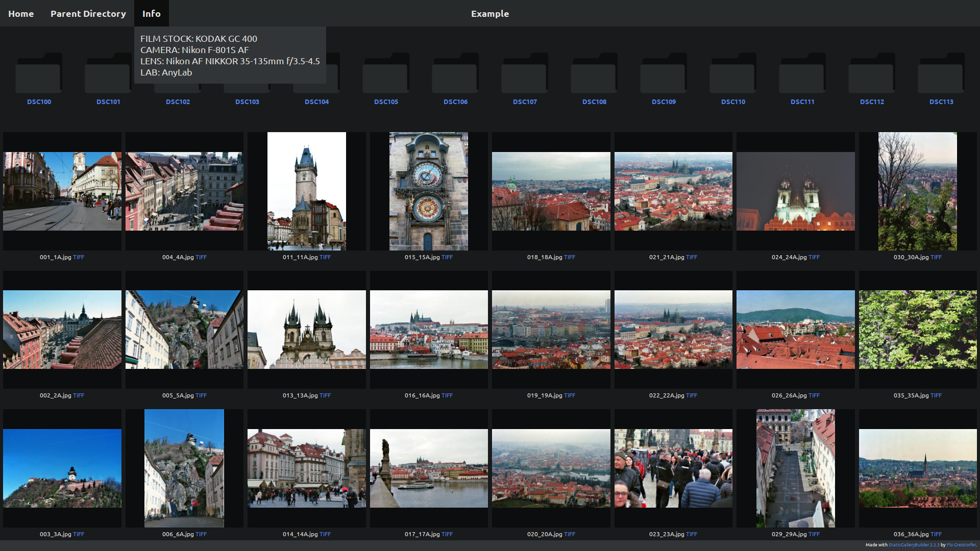Click the Home menu item

click(21, 14)
